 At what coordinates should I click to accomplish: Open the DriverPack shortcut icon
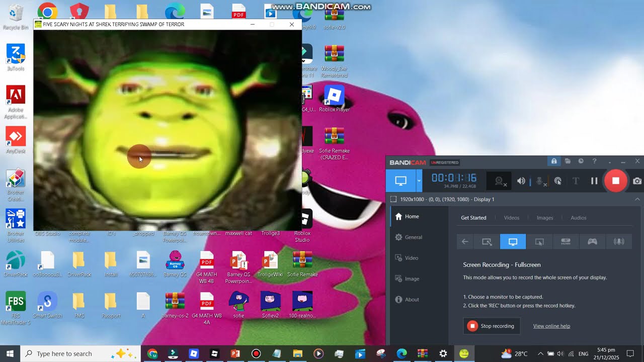tap(16, 264)
